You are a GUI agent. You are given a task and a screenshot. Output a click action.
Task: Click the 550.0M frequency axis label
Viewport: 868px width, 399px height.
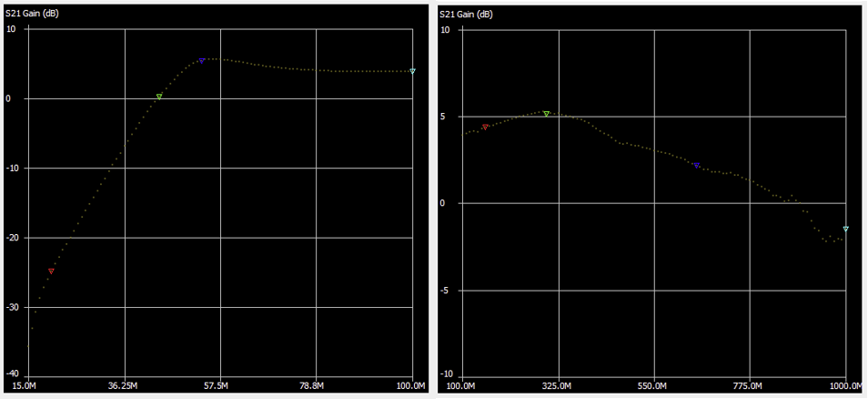654,385
